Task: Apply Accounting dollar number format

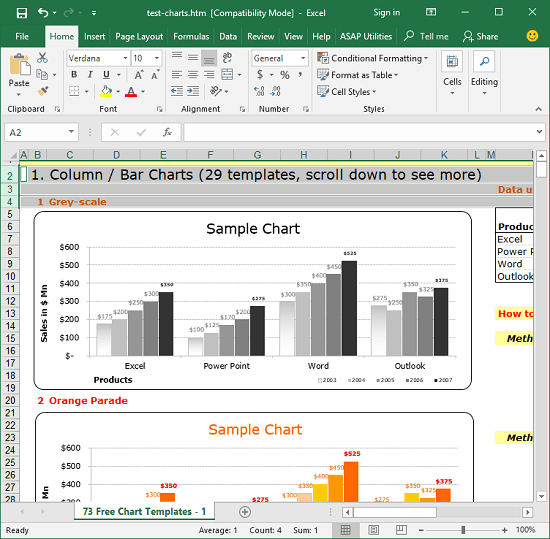Action: 260,74
